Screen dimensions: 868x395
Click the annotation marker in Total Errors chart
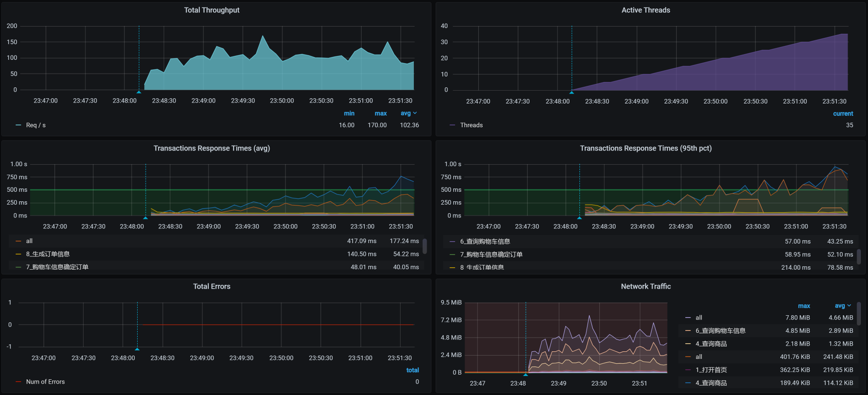(x=137, y=349)
